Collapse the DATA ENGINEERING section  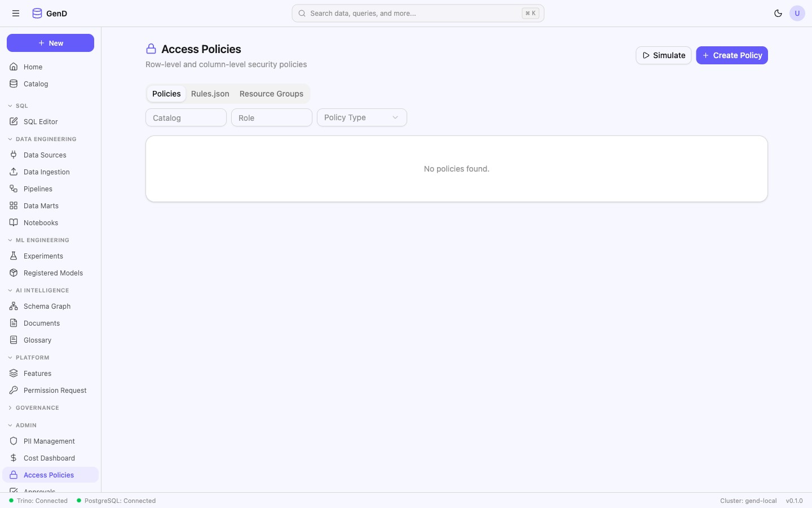pyautogui.click(x=42, y=139)
